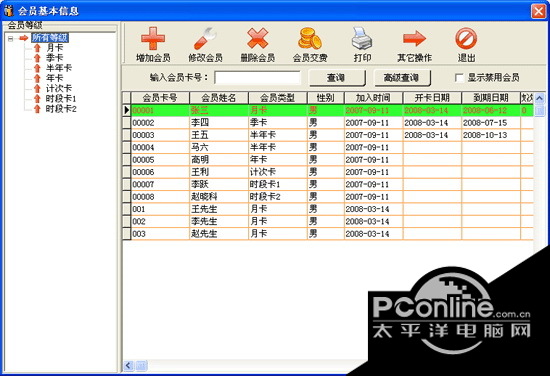Click member name 王先生
This screenshot has height=376, width=550.
[204, 209]
